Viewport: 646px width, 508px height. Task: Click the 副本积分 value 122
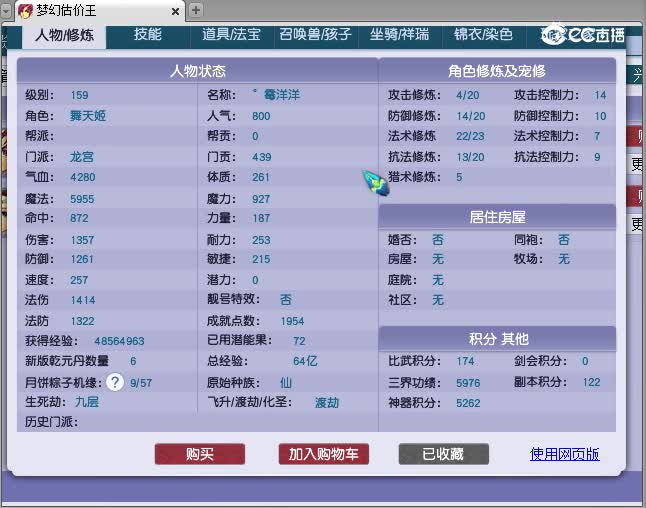tap(591, 382)
